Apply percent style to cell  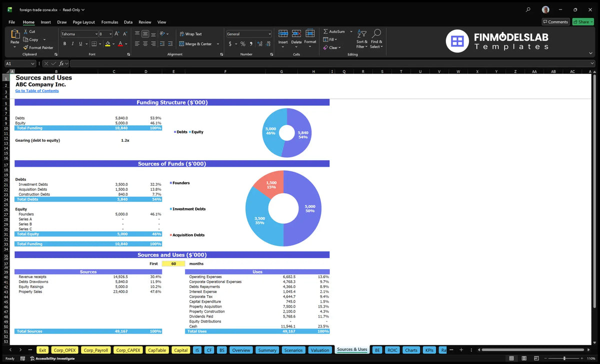(243, 44)
